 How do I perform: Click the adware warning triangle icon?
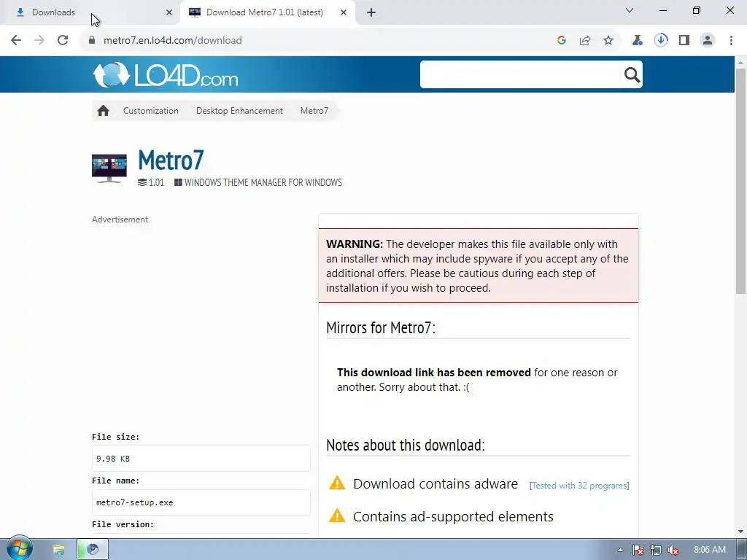337,483
